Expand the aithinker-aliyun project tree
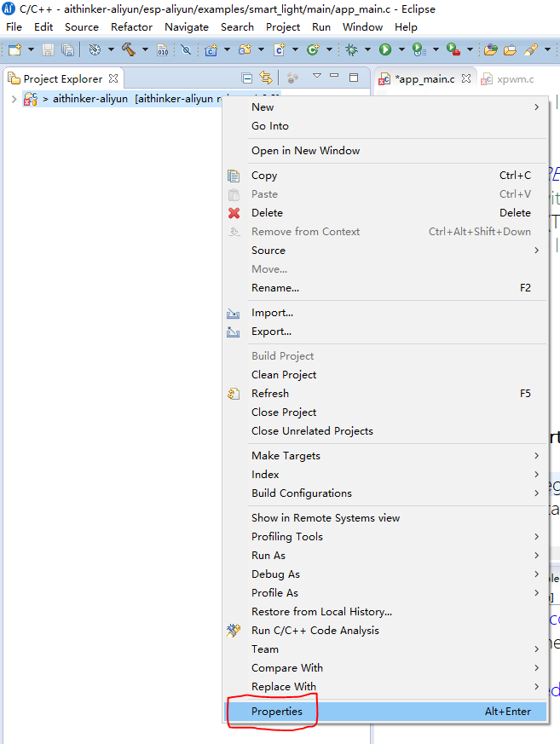This screenshot has width=560, height=744. point(14,99)
